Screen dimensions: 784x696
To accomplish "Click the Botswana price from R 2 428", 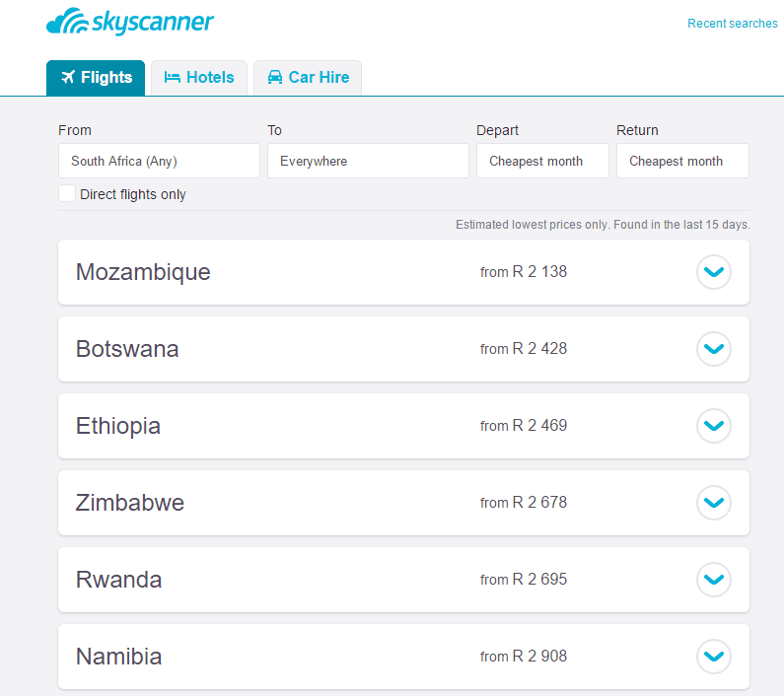I will pyautogui.click(x=524, y=349).
